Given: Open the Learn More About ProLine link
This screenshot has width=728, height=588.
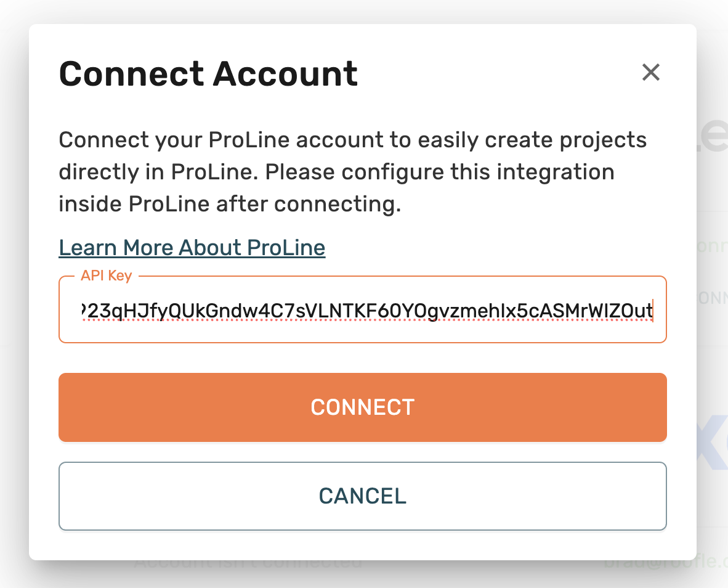Looking at the screenshot, I should click(x=192, y=248).
